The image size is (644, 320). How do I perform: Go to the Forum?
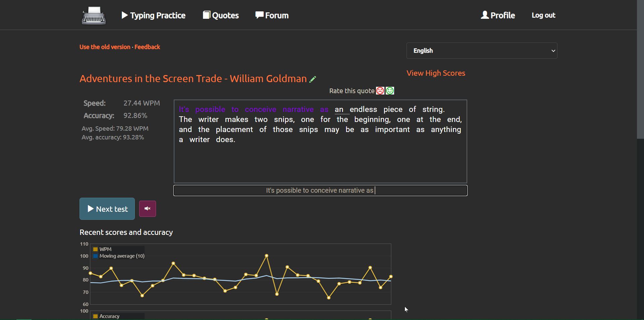[272, 15]
